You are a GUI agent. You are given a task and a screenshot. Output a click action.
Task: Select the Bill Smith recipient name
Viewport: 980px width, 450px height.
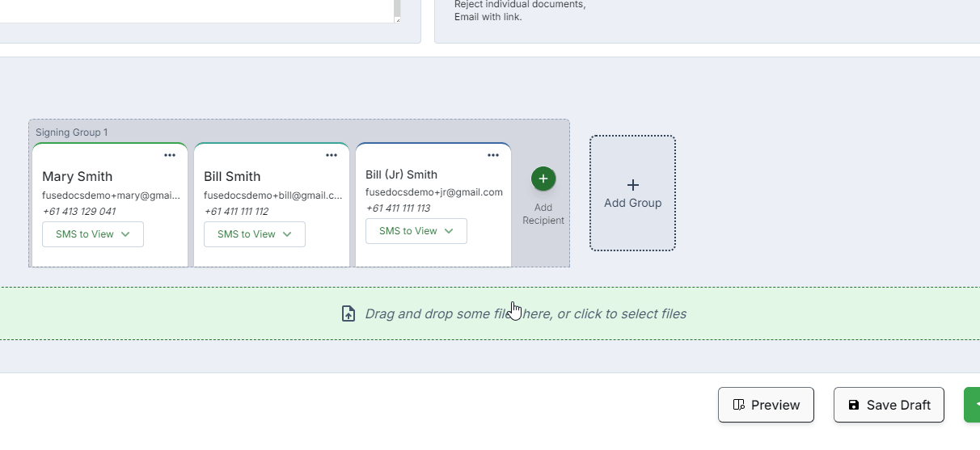coord(232,177)
